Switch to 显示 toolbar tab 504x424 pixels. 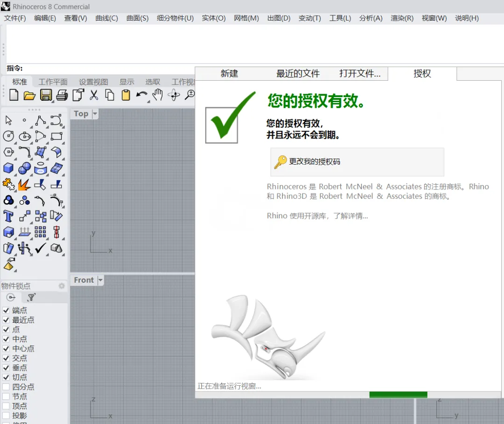click(x=127, y=82)
